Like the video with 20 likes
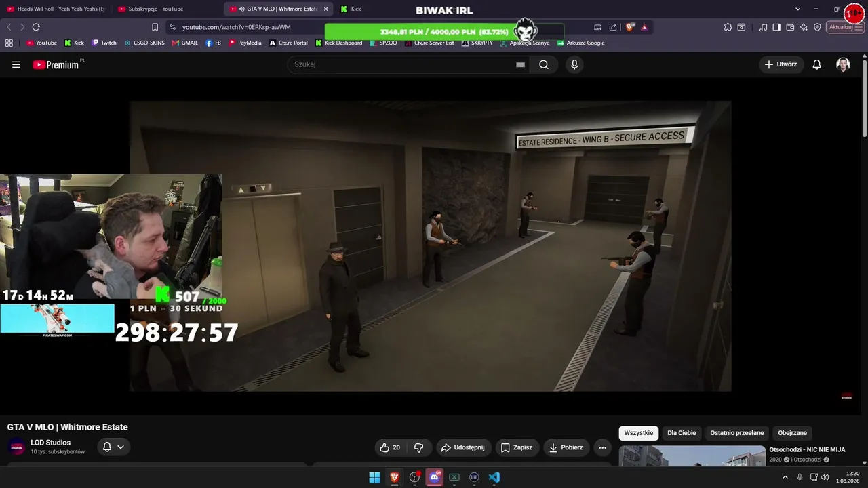The height and width of the screenshot is (488, 868). click(390, 447)
